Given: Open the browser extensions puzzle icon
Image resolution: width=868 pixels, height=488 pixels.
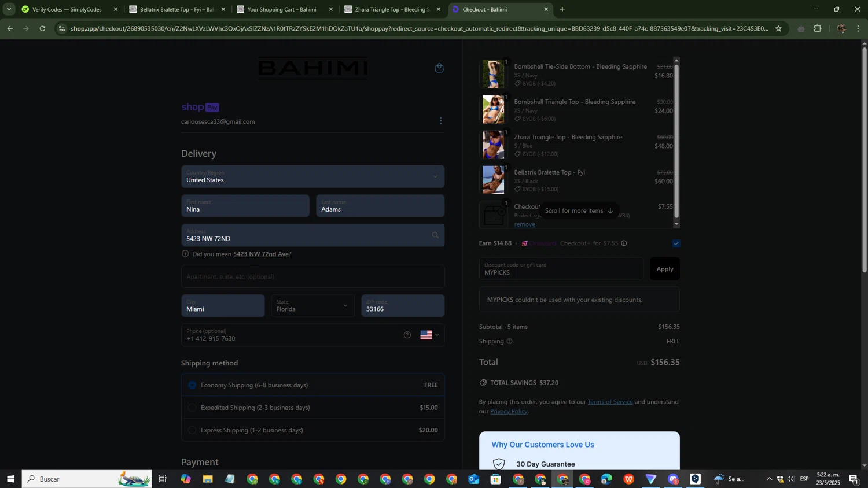Looking at the screenshot, I should (818, 28).
